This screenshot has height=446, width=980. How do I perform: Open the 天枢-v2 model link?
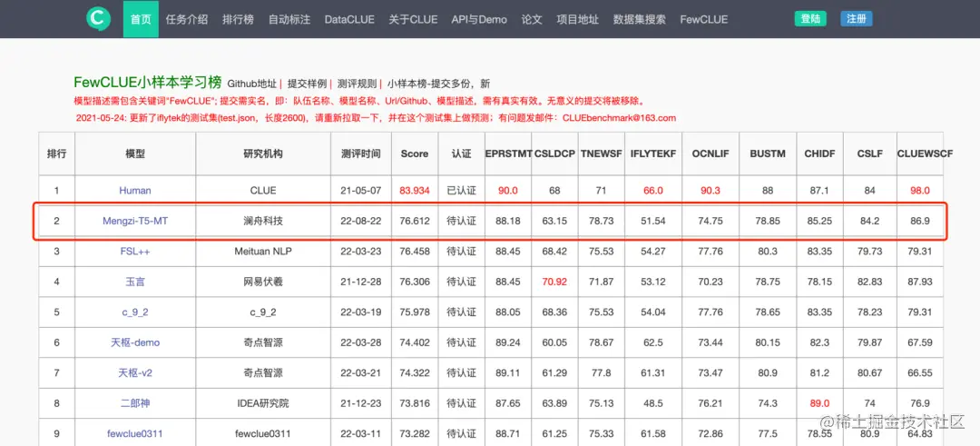click(135, 372)
